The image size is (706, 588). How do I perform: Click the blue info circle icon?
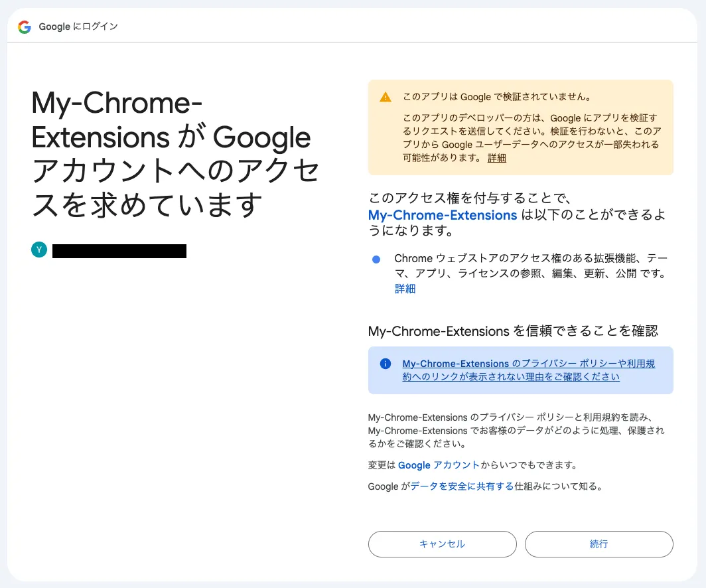386,363
